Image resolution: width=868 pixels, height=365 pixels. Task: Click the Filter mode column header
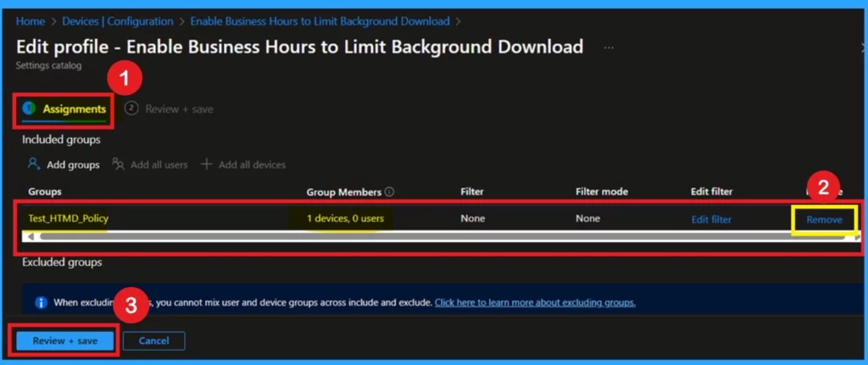coord(602,192)
